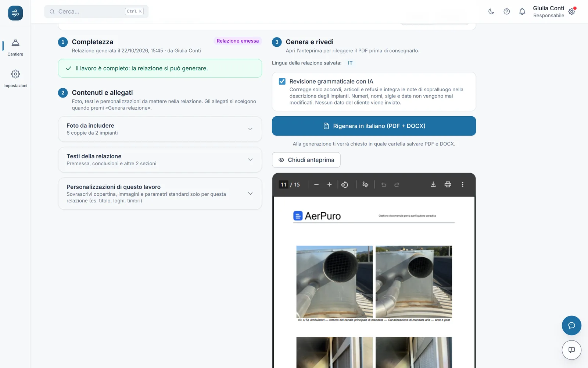
Task: Expand the Testi della relazione panel
Action: click(160, 160)
